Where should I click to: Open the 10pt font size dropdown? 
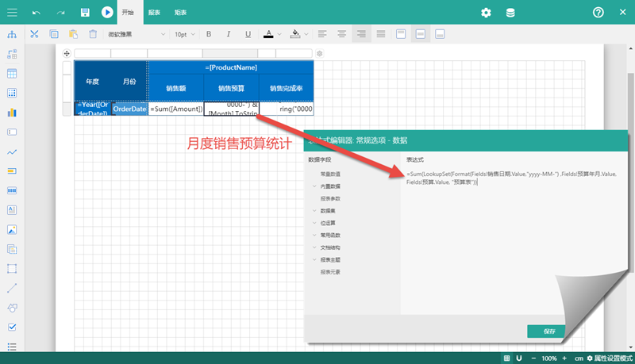(x=185, y=34)
